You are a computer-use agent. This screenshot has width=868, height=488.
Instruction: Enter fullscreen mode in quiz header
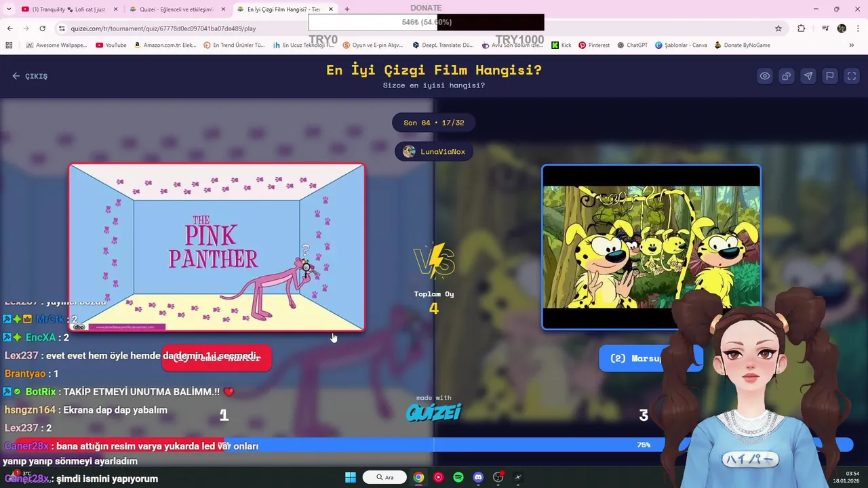852,76
